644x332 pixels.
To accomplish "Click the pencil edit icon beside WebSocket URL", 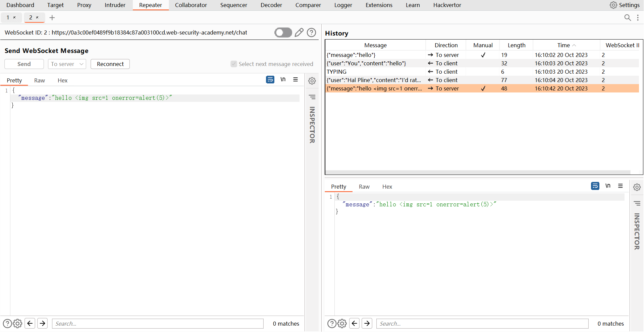I will (x=299, y=32).
